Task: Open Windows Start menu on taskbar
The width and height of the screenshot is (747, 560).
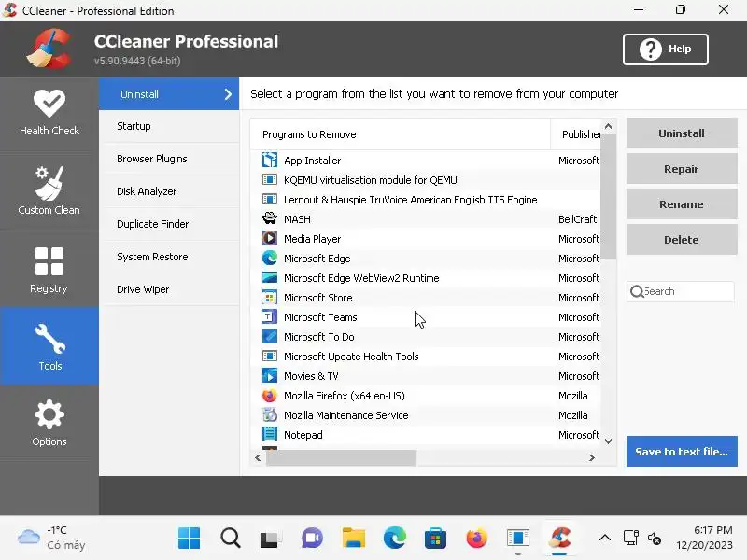Action: [x=190, y=539]
